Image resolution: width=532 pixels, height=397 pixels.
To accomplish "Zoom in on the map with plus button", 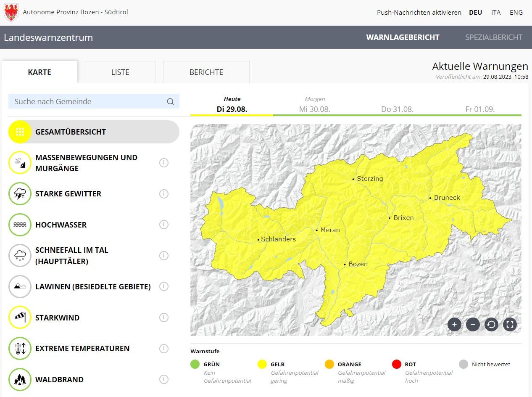I will pos(454,324).
